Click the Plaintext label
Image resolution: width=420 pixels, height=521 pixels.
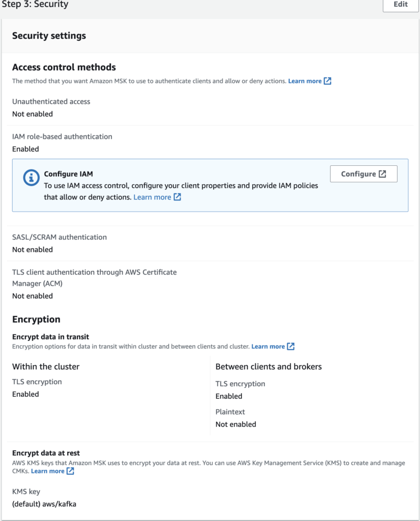(230, 412)
